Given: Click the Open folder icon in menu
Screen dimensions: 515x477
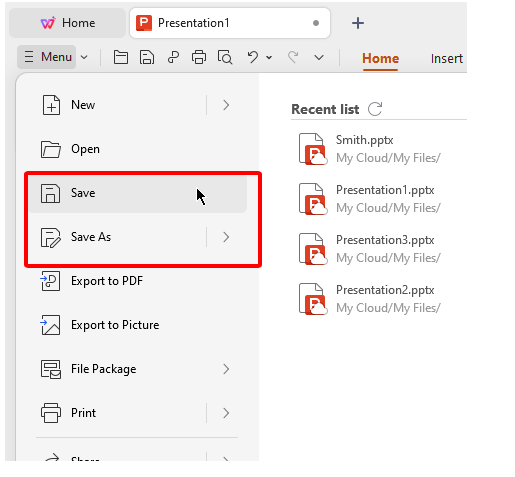Looking at the screenshot, I should [x=51, y=149].
